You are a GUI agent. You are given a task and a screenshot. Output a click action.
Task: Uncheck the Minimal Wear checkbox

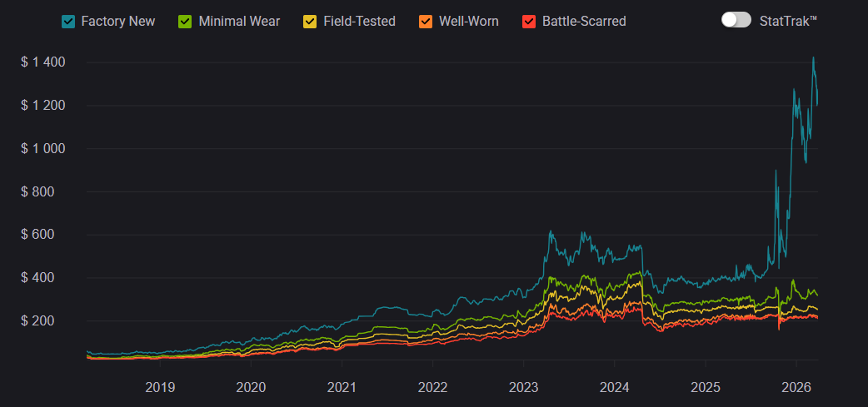pos(186,21)
